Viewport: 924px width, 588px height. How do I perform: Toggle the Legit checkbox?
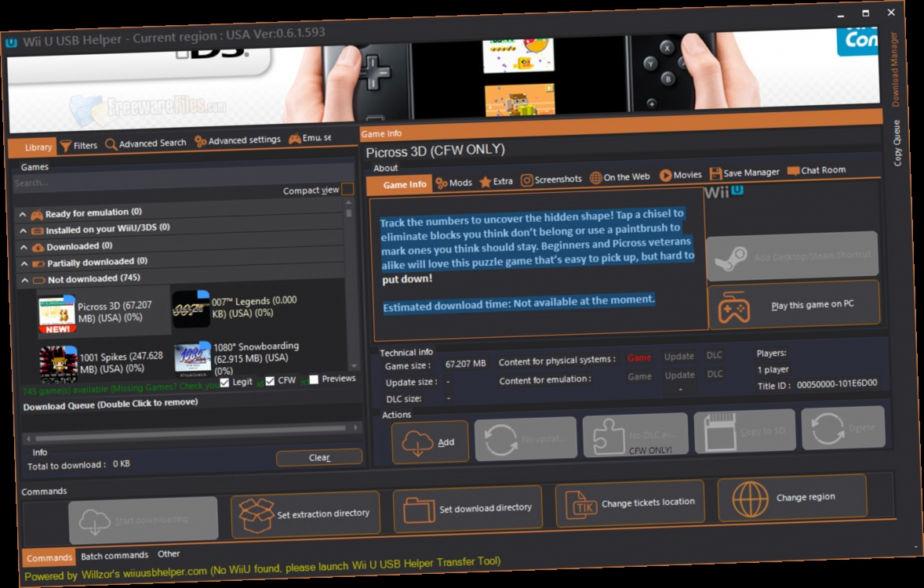[x=224, y=383]
